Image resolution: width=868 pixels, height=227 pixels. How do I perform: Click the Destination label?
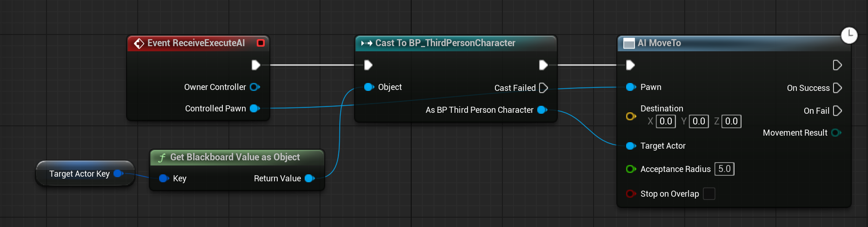661,109
